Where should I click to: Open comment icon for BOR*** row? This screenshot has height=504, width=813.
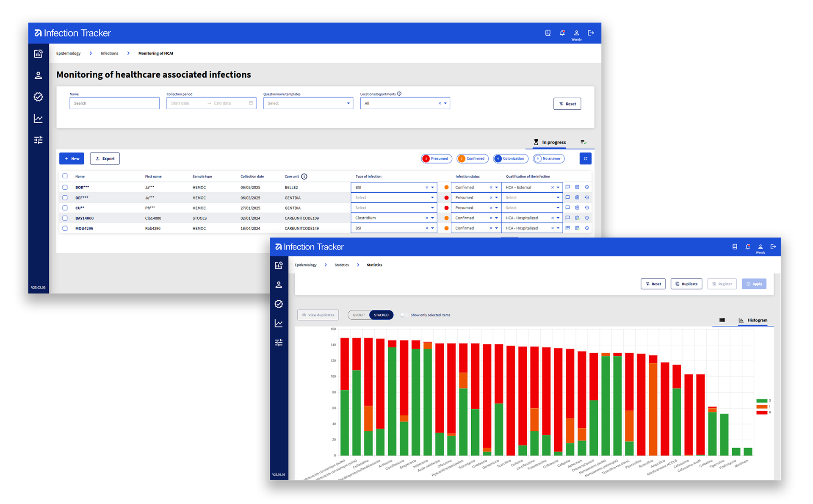567,187
